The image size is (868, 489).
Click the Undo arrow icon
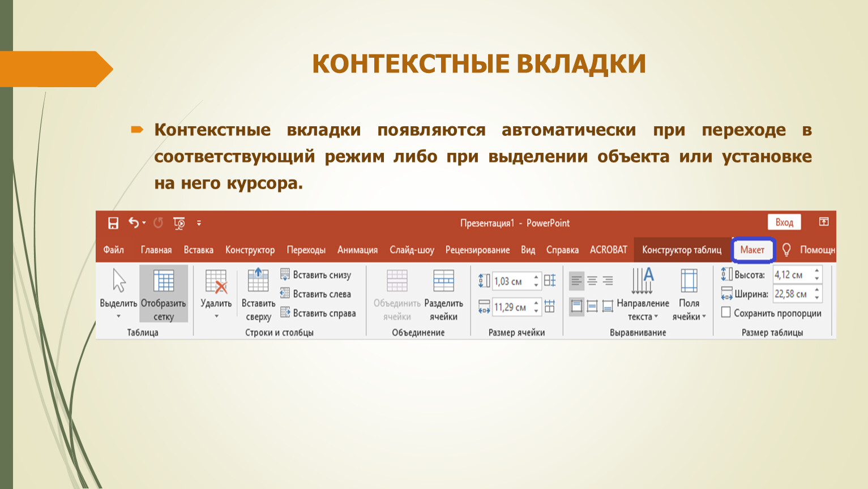click(133, 223)
